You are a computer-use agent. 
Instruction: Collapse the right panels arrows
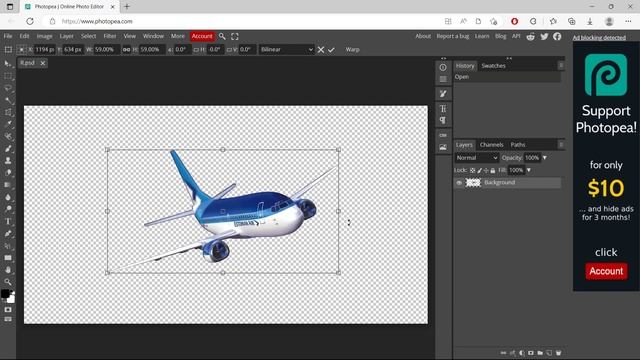pyautogui.click(x=509, y=58)
